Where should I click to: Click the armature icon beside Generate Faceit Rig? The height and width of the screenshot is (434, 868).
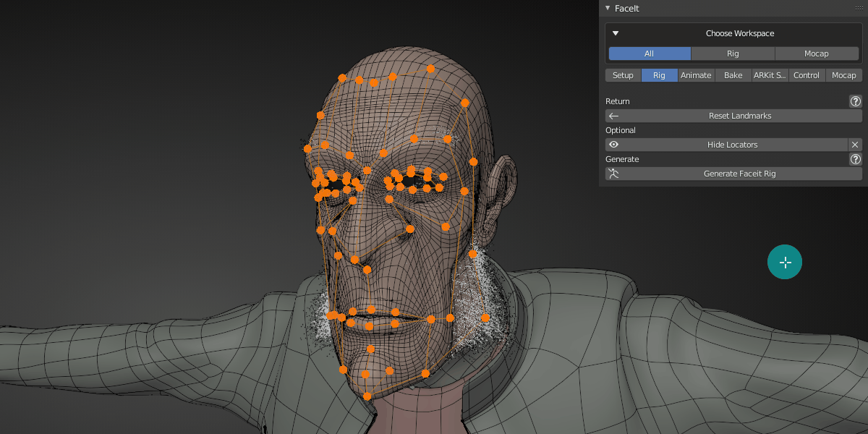(615, 174)
